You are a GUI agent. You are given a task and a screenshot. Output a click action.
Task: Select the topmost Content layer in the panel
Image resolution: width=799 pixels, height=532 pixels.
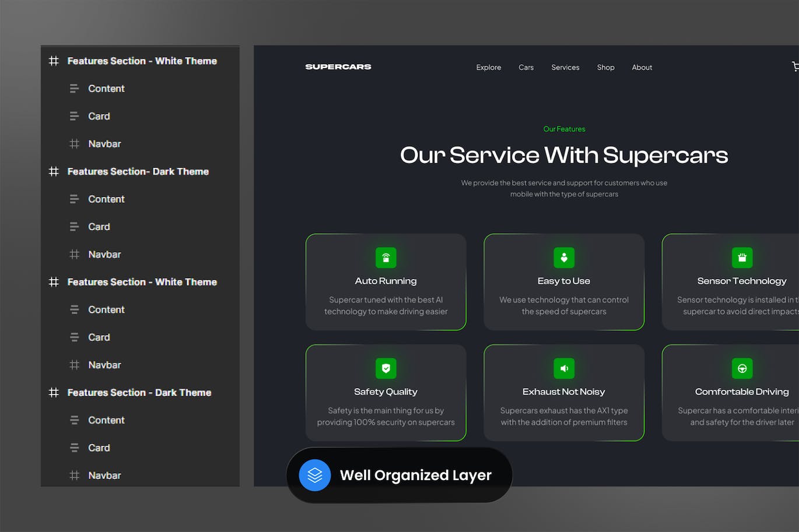[106, 89]
